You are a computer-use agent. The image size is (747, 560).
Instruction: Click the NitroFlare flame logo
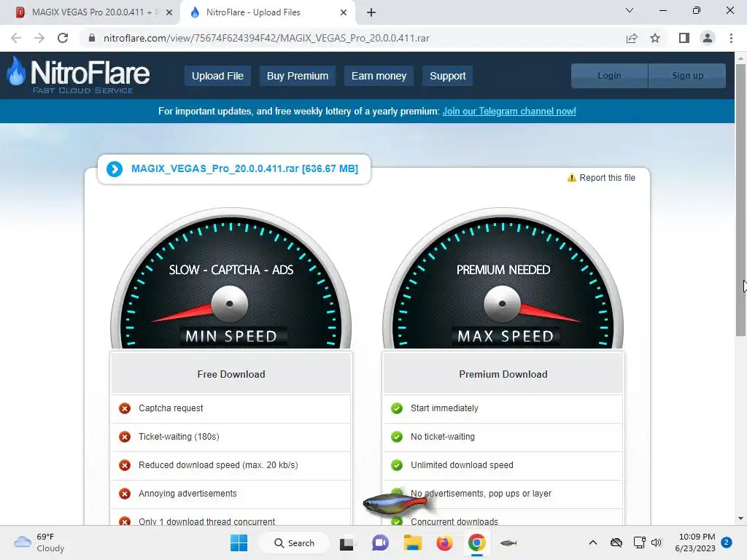[x=16, y=71]
